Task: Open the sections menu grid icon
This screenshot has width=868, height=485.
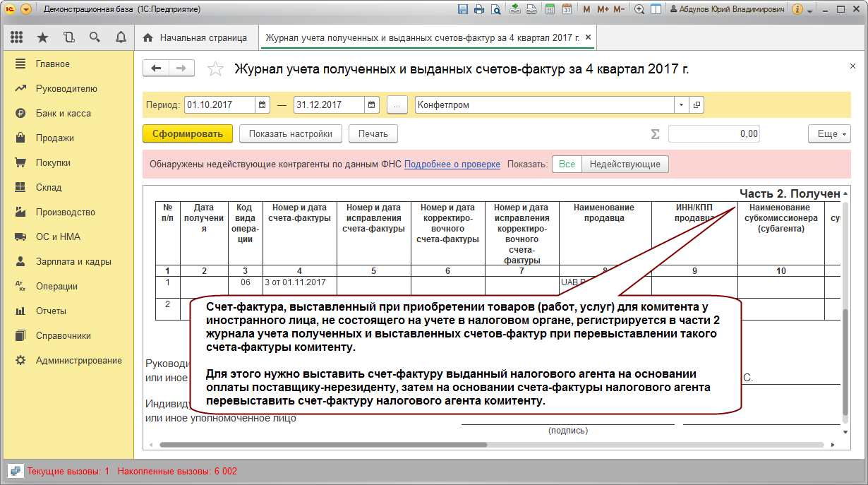Action: click(x=17, y=37)
